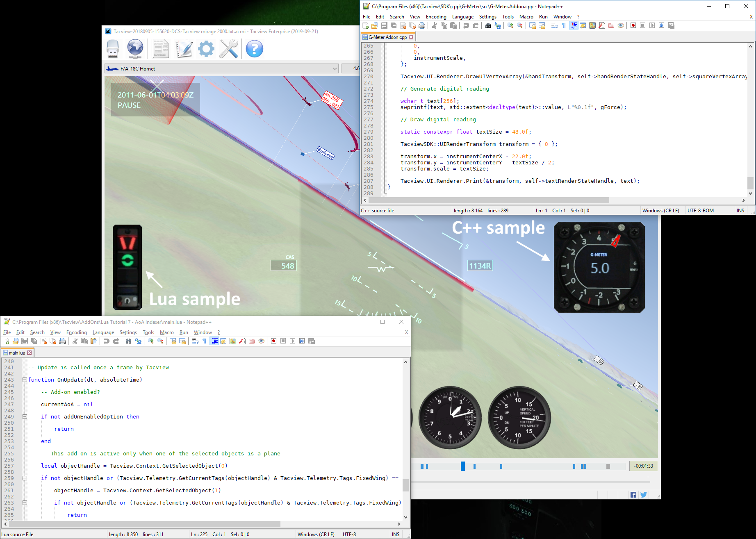Screen dimensions: 756x539
Task: Click Save all icon in main.lua Notepad++ toolbar
Action: click(34, 341)
